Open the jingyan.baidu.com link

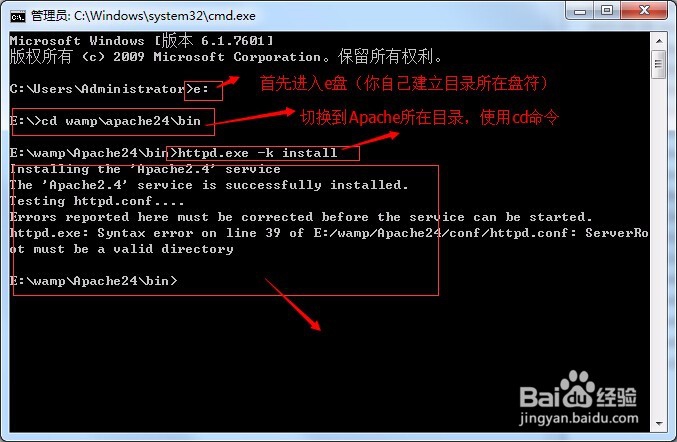[x=579, y=418]
